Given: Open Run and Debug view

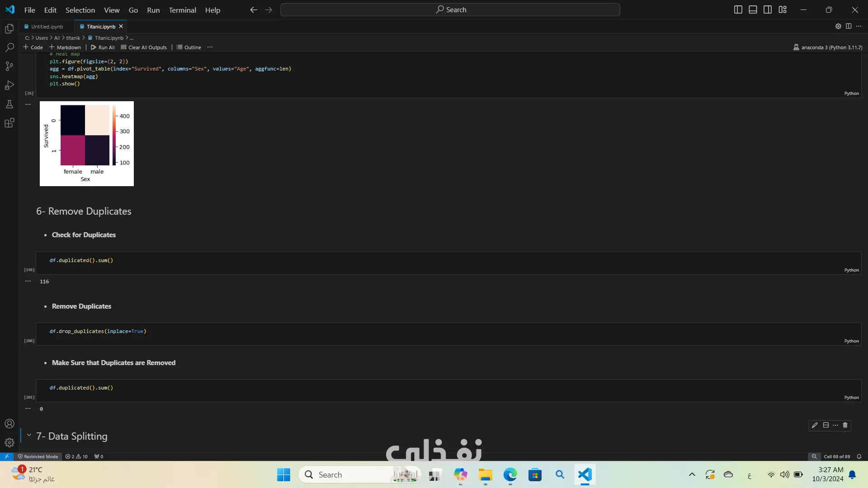Looking at the screenshot, I should (9, 85).
